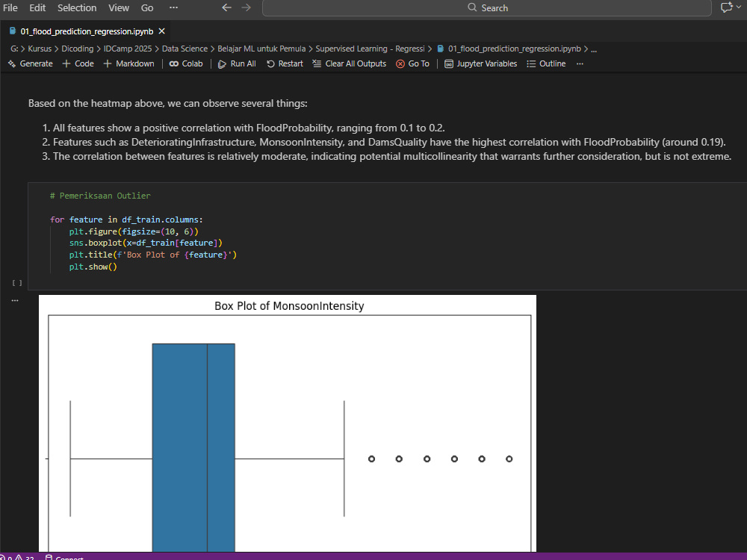Open Supervised Learning - Regressi breadcrumb
The image size is (747, 560).
371,49
